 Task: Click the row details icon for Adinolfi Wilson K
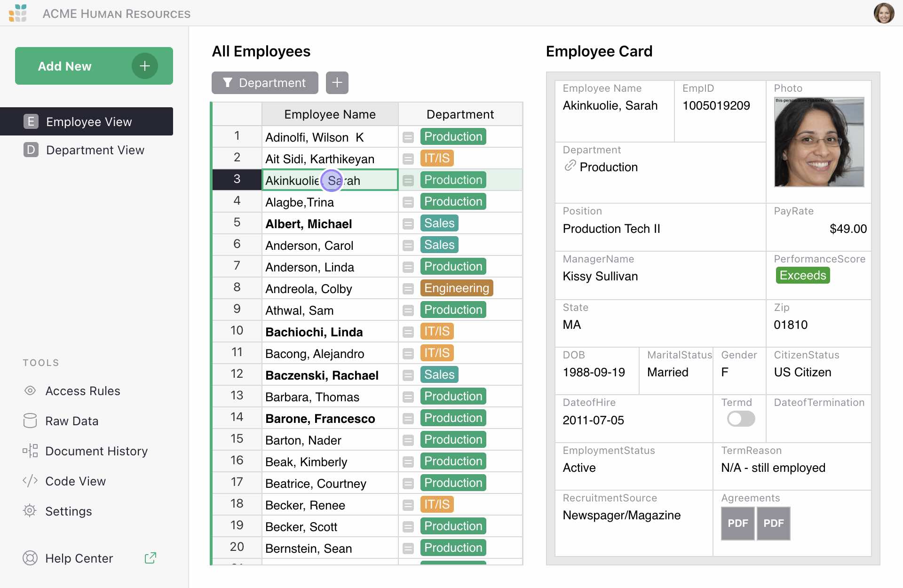tap(408, 136)
